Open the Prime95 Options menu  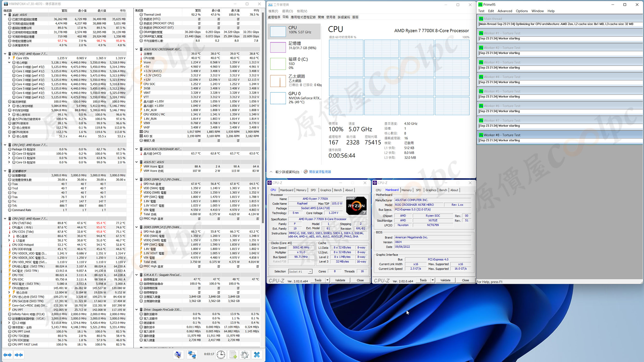click(x=522, y=11)
